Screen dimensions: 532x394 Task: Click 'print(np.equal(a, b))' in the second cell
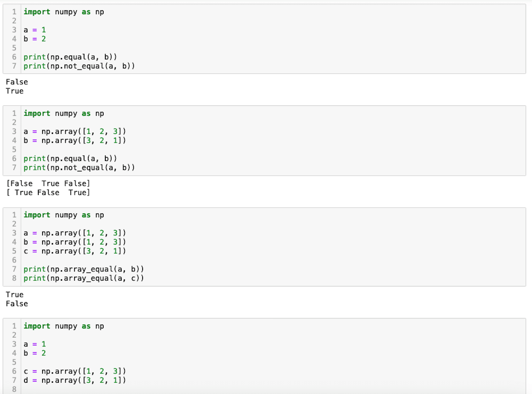pyautogui.click(x=70, y=159)
